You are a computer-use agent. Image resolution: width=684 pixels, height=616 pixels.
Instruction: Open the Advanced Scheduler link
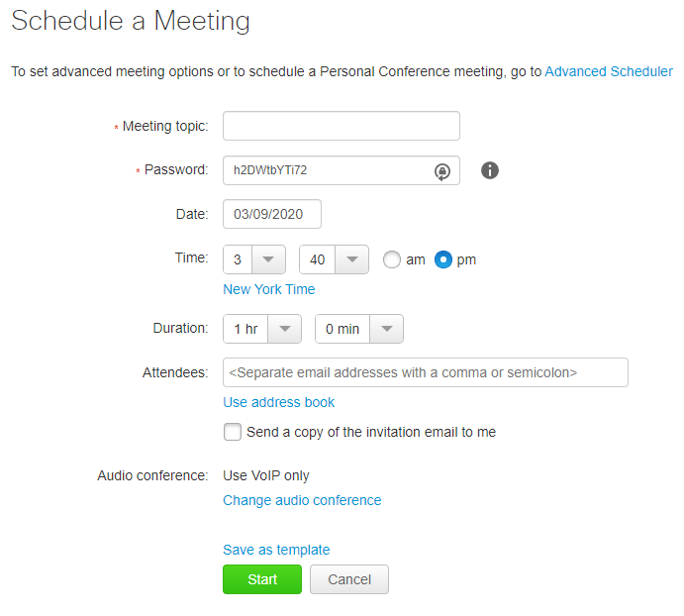(x=609, y=71)
